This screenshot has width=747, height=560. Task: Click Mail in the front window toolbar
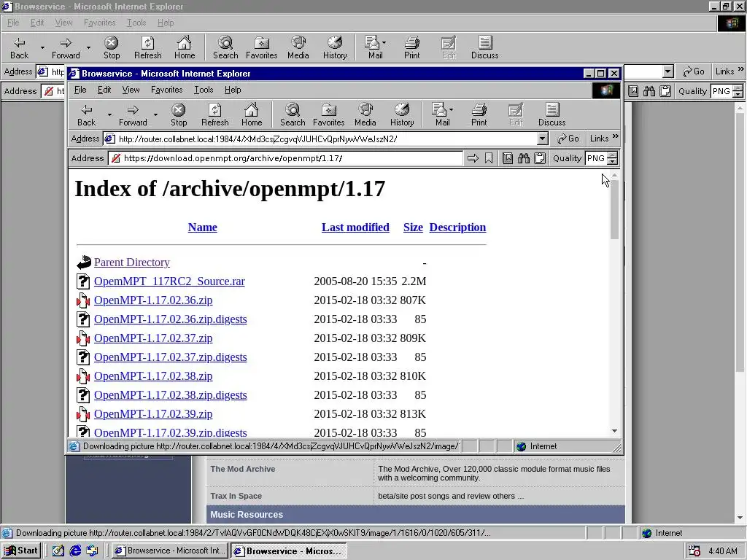(x=441, y=115)
